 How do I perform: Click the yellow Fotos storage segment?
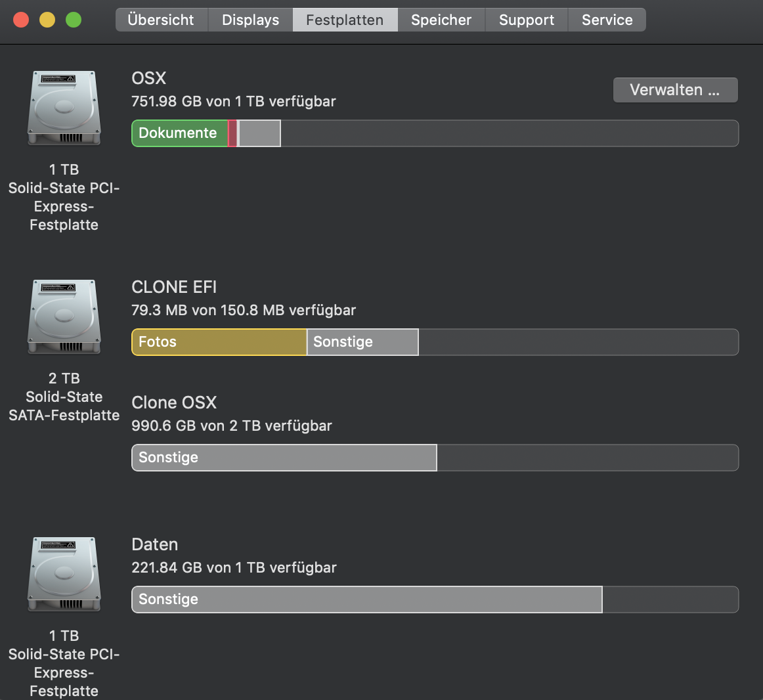click(x=219, y=342)
